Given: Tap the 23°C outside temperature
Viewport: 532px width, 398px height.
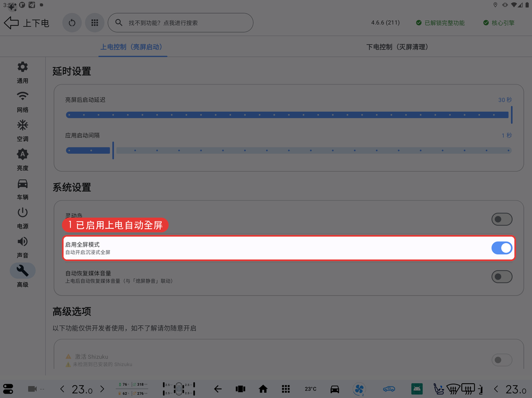Looking at the screenshot, I should pos(311,389).
